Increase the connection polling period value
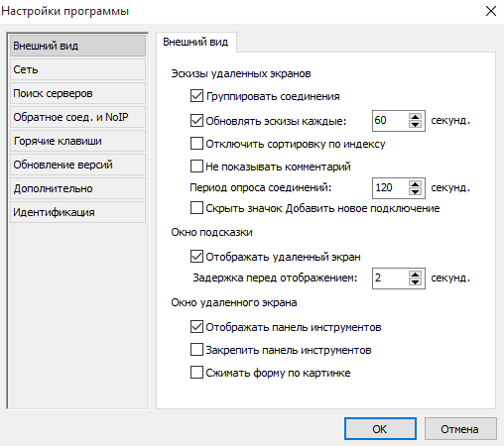Viewport: 504px width, 446px height. (415, 184)
